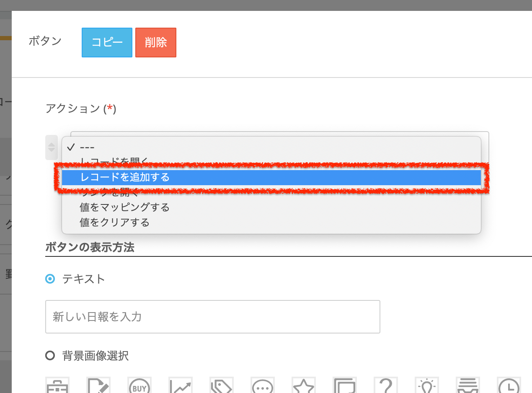Choose the BUY circle icon
Image resolution: width=532 pixels, height=393 pixels.
coord(139,385)
